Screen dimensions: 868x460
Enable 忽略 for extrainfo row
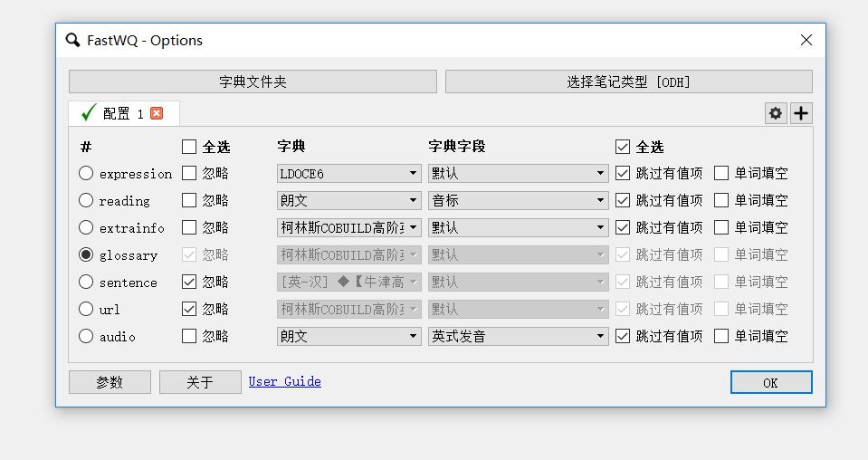tap(189, 227)
